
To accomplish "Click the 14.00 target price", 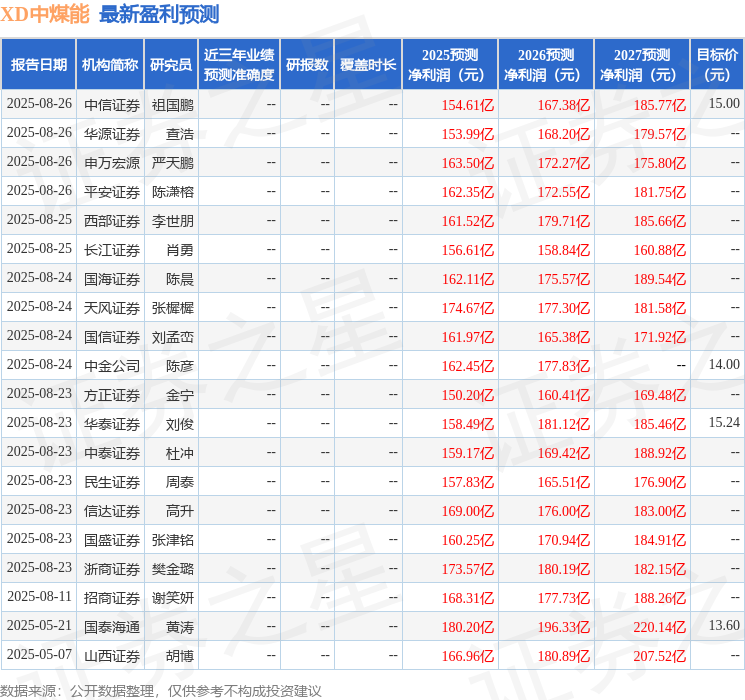I will click(x=724, y=364).
